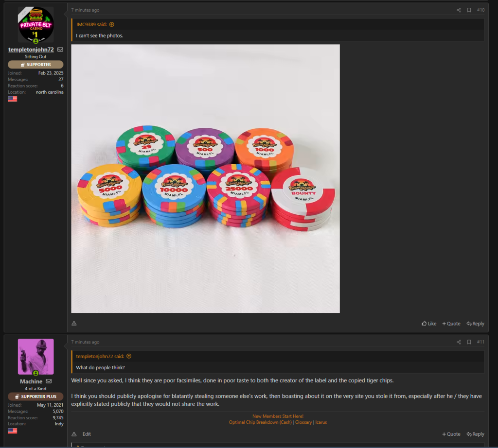Click templetonjohn72's 27 messages count
The height and width of the screenshot is (448, 498).
point(61,80)
